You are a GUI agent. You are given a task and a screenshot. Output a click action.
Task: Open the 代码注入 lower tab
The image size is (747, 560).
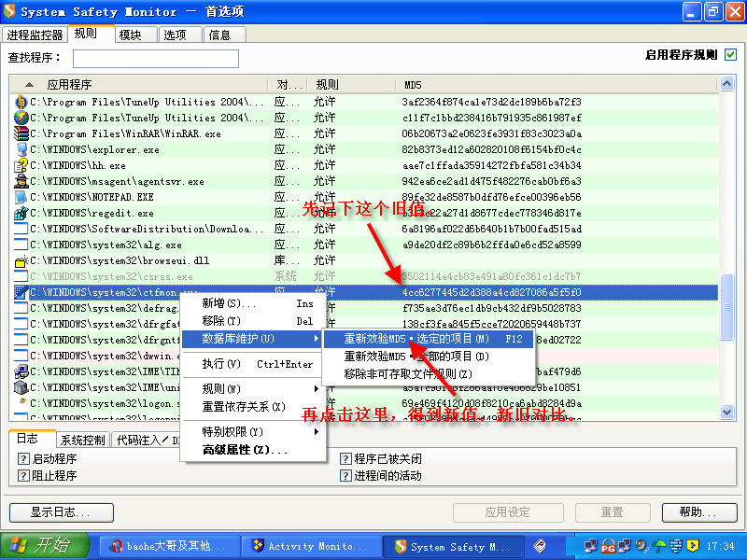[x=146, y=440]
